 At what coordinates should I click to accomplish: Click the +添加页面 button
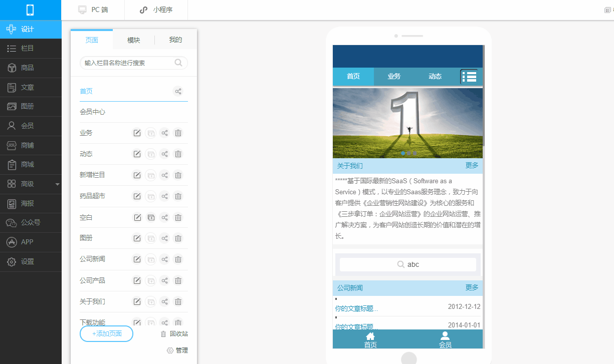click(x=106, y=334)
